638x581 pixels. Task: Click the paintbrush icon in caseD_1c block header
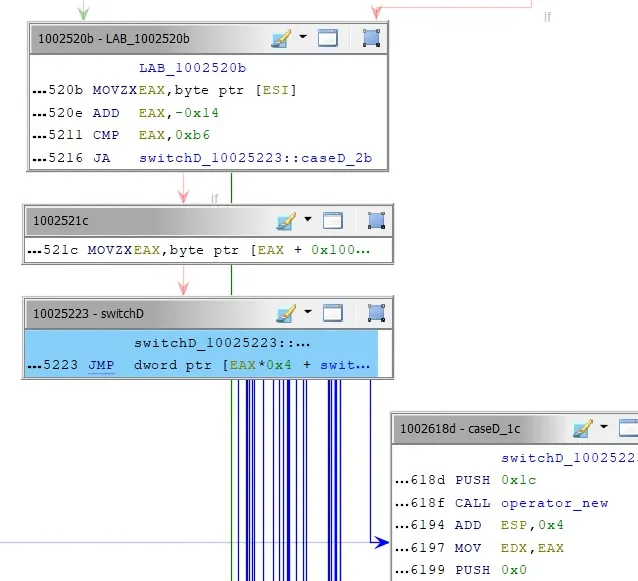click(583, 428)
